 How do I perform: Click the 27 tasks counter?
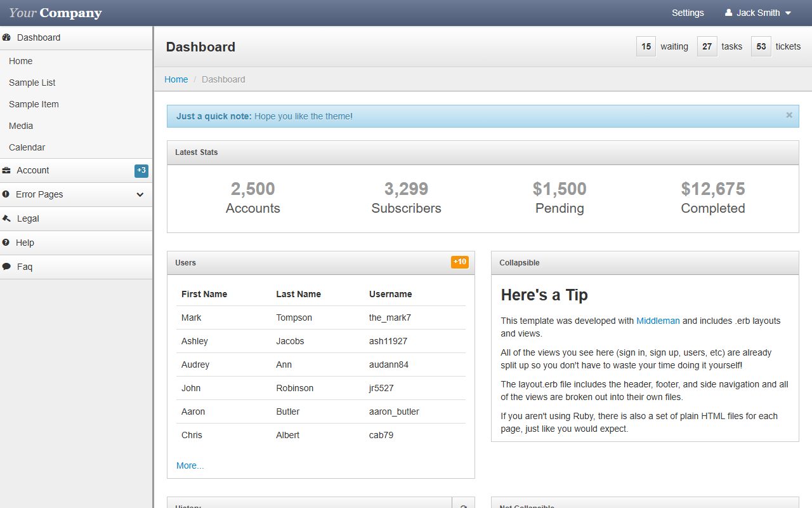point(720,46)
